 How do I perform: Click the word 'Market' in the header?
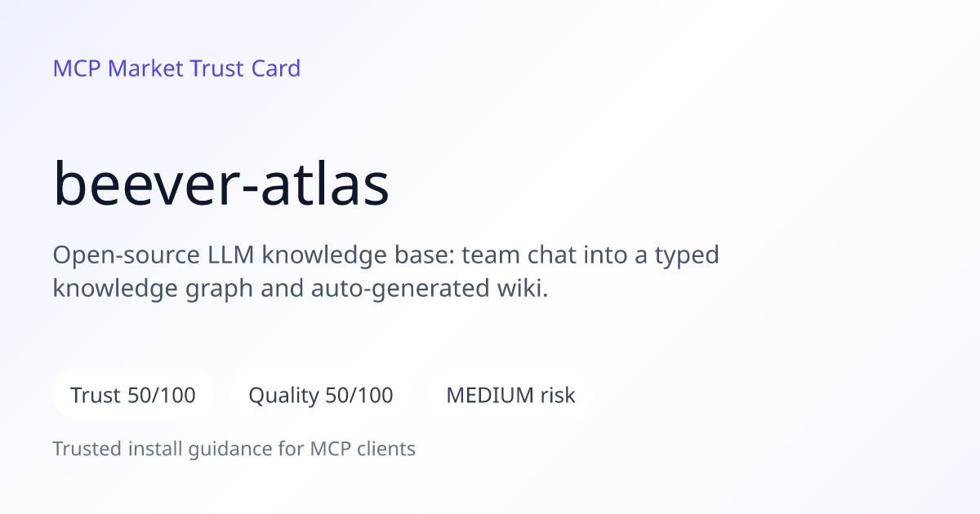pyautogui.click(x=145, y=69)
